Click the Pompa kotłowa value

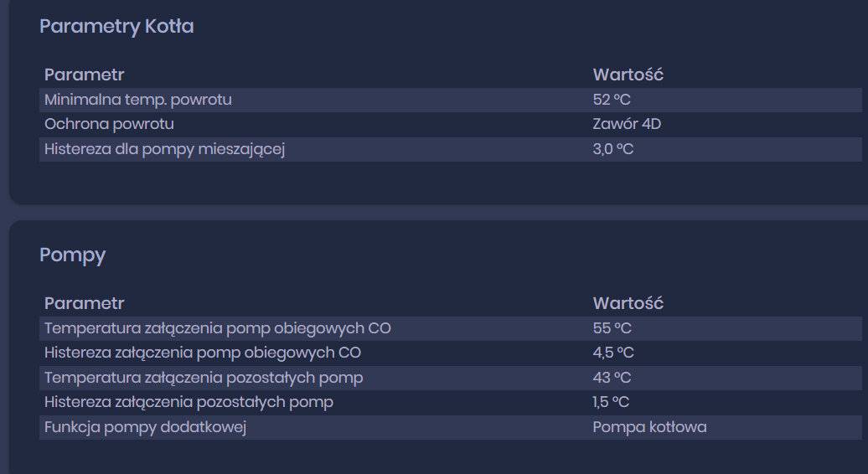tap(649, 427)
